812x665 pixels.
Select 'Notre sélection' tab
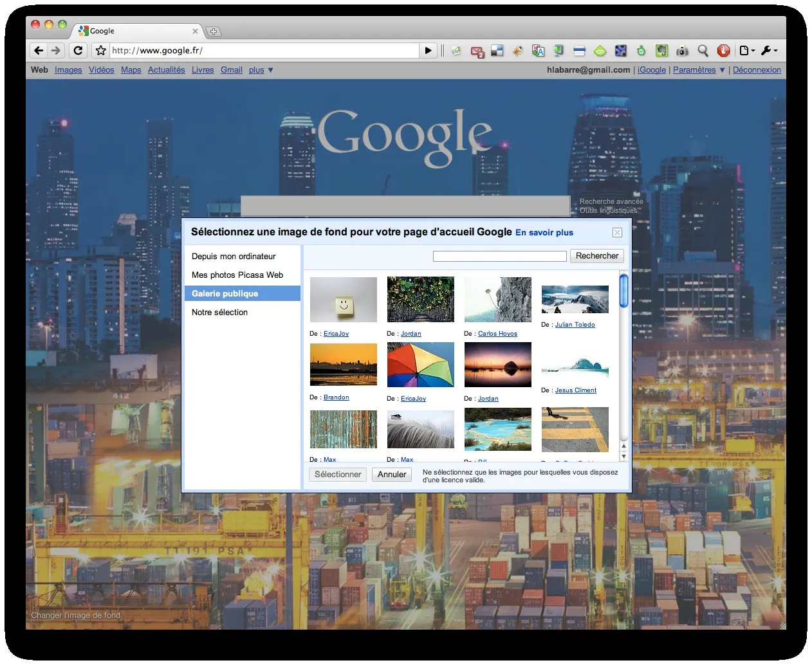point(243,312)
